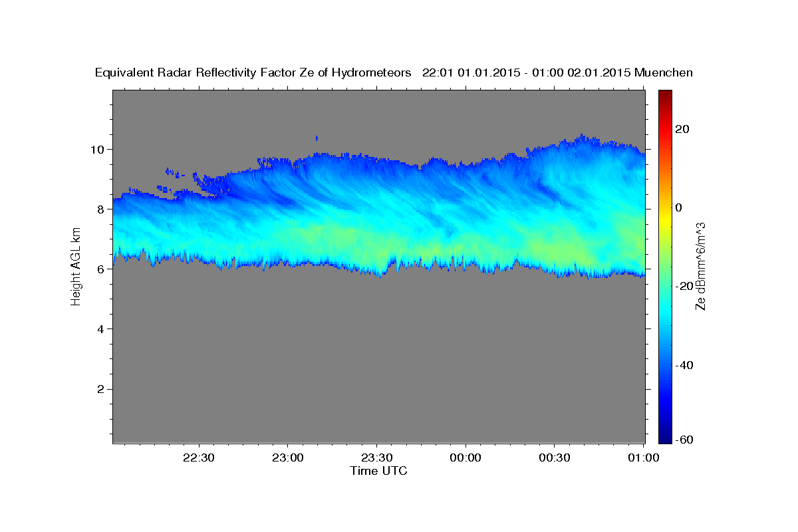
Task: Click the '01:00' time tick label
Action: point(643,458)
